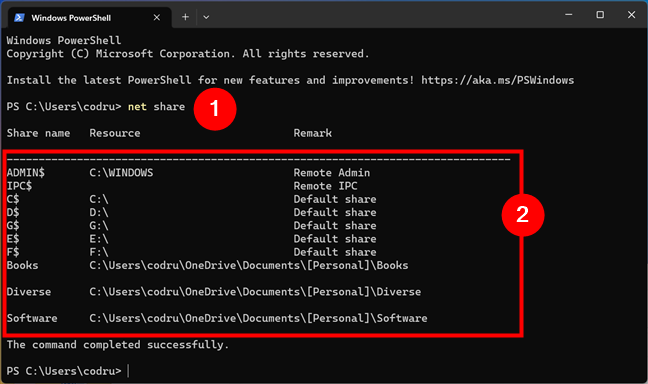
Task: Click the 'Share name' column header
Action: [38, 133]
